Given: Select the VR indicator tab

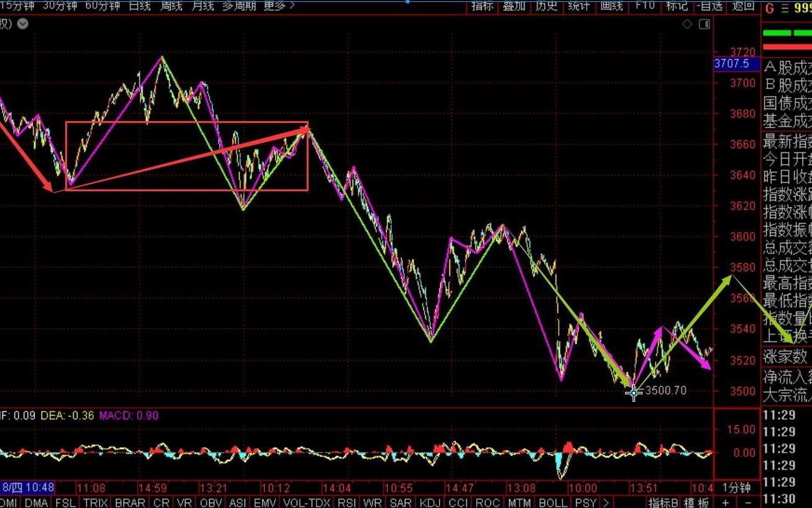Looking at the screenshot, I should click(x=185, y=502).
